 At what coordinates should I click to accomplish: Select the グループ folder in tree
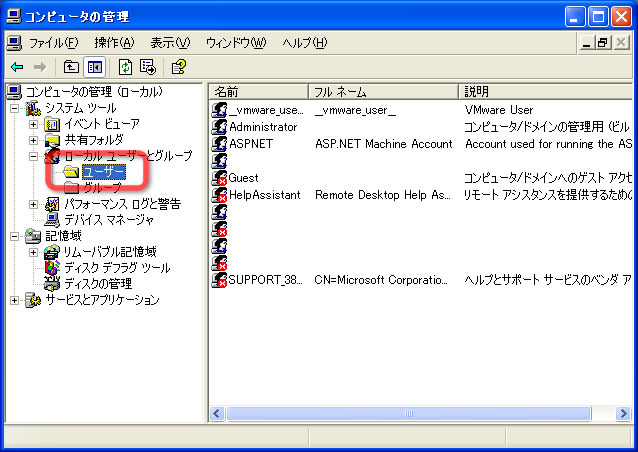point(102,188)
